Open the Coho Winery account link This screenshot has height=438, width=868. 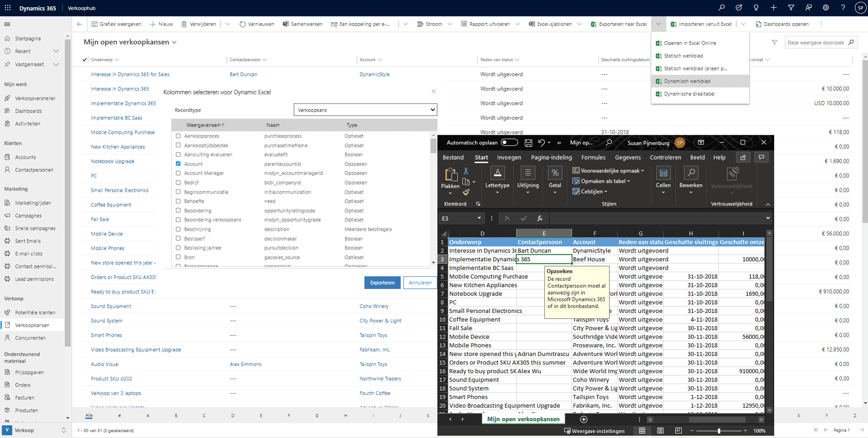[x=374, y=307]
